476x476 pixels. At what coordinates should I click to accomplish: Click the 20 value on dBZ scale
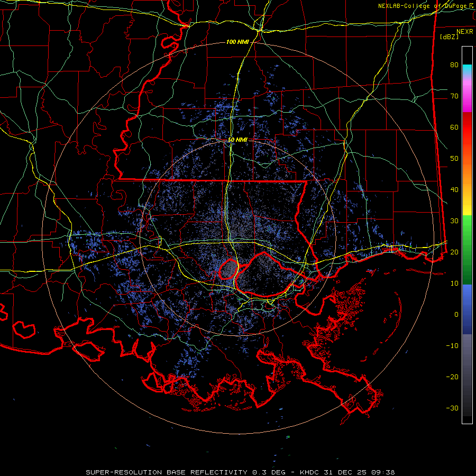(x=454, y=252)
